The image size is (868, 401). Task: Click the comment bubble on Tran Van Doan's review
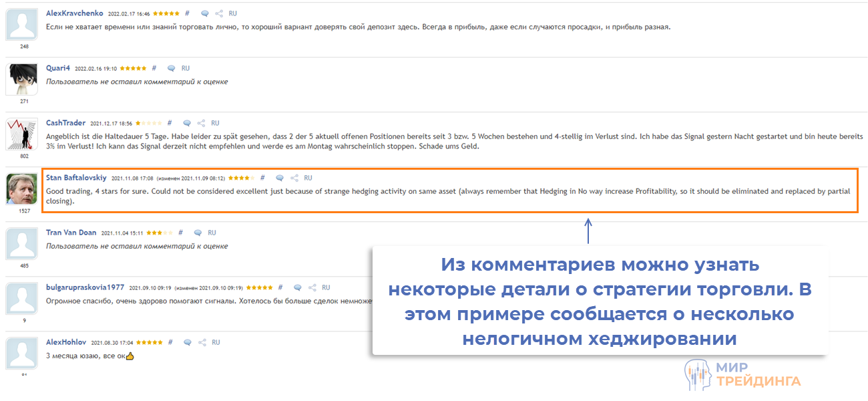pos(198,233)
